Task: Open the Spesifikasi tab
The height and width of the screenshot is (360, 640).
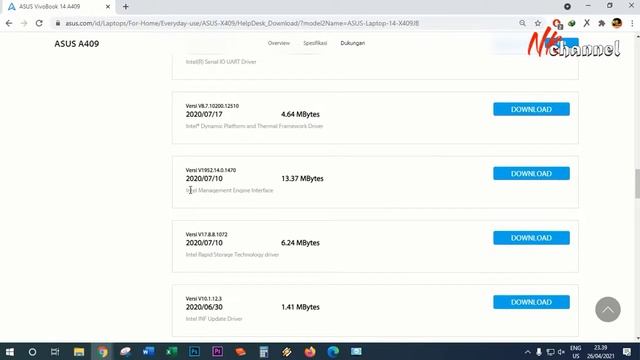Action: coord(315,43)
